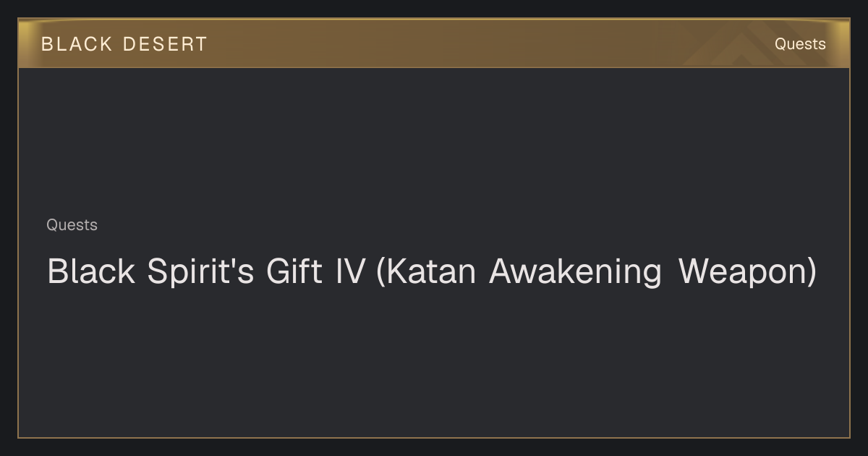Click the word "Weapon)" in the title

pos(748,271)
